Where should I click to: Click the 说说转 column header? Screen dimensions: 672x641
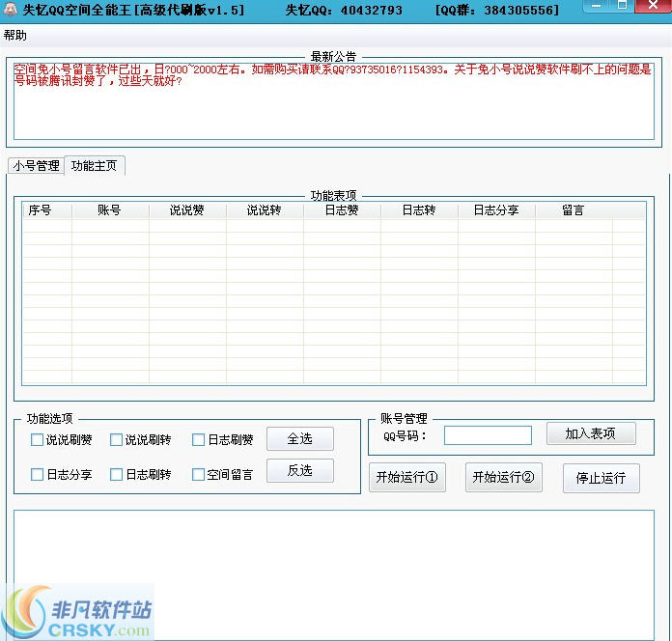click(x=265, y=210)
